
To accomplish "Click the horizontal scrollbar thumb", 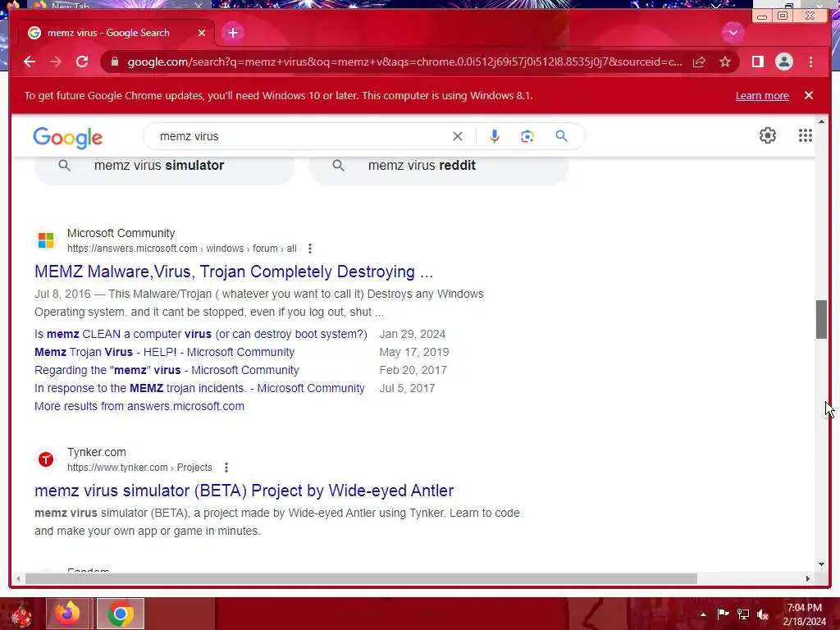I will (x=361, y=578).
